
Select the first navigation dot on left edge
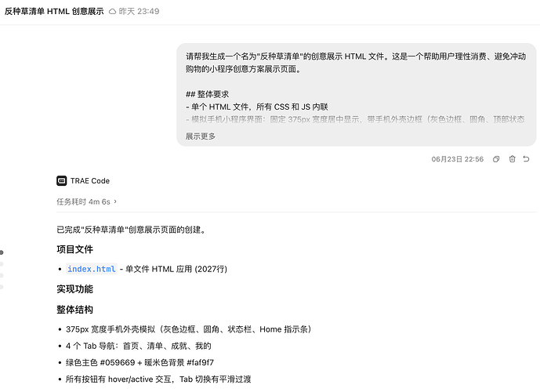pyautogui.click(x=2, y=252)
